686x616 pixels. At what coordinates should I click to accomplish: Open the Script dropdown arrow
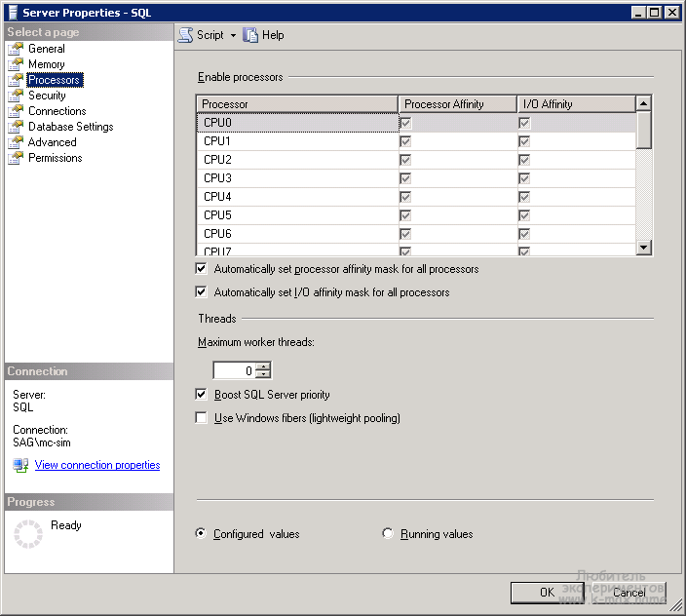tap(233, 35)
